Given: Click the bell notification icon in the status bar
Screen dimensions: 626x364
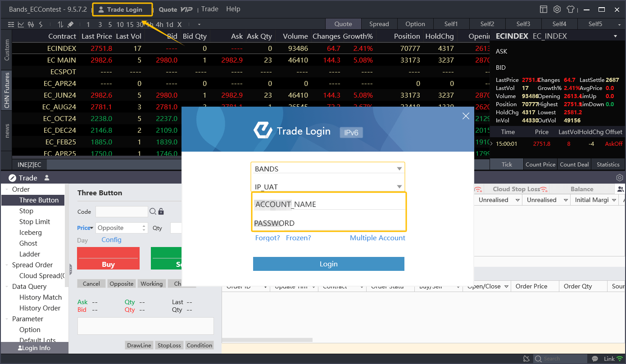Looking at the screenshot, I should pyautogui.click(x=526, y=359).
